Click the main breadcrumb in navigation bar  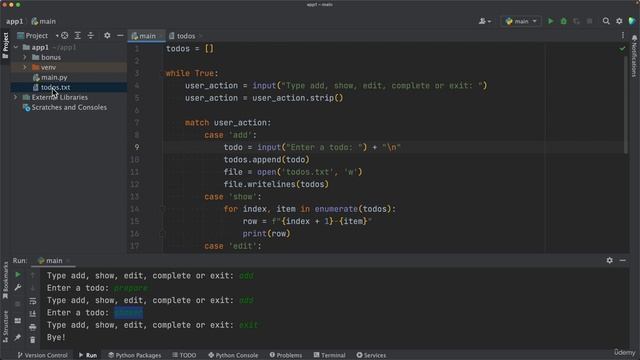click(44, 21)
